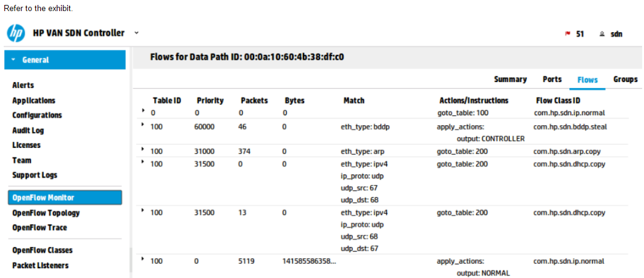Image resolution: width=644 pixels, height=278 pixels.
Task: Click the truncated bytes value 141585586358
Action: (x=309, y=261)
